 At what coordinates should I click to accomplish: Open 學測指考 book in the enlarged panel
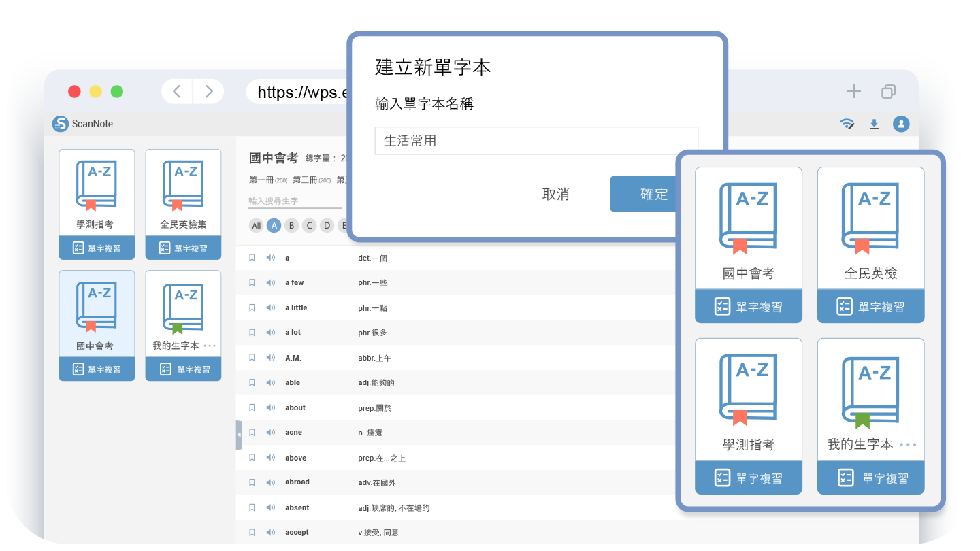tap(749, 400)
